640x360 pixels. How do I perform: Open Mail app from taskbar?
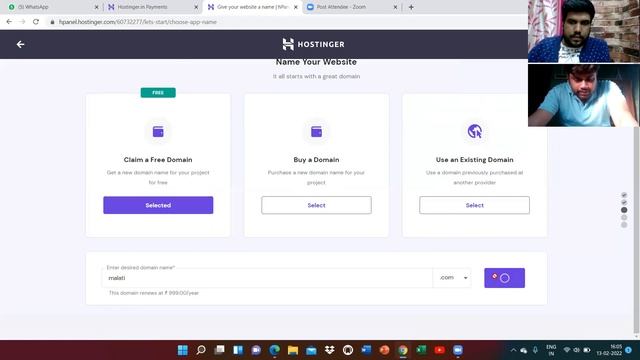[311, 350]
